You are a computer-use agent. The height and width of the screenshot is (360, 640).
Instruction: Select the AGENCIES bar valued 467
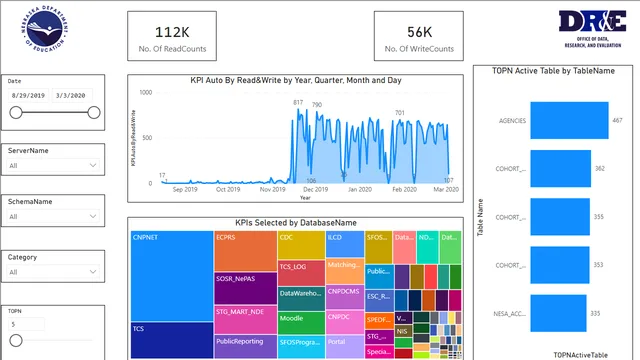tap(569, 120)
